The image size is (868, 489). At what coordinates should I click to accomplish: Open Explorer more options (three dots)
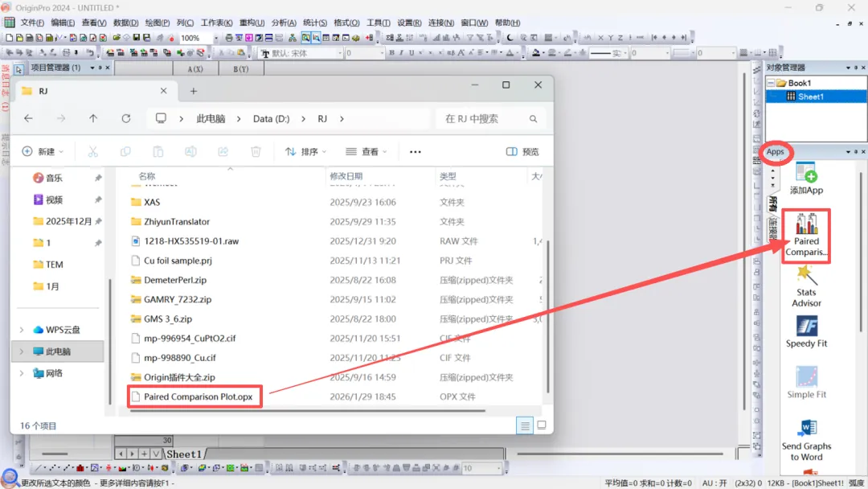[416, 152]
